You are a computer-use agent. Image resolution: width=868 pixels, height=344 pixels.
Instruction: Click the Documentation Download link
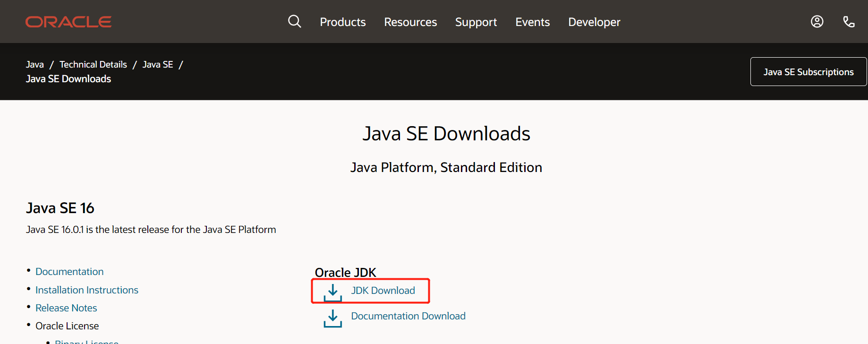(408, 316)
